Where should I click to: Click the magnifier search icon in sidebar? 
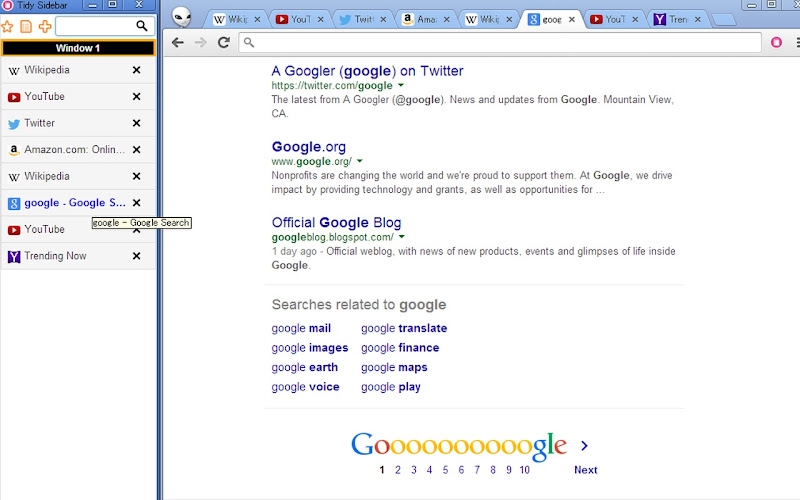pyautogui.click(x=141, y=26)
